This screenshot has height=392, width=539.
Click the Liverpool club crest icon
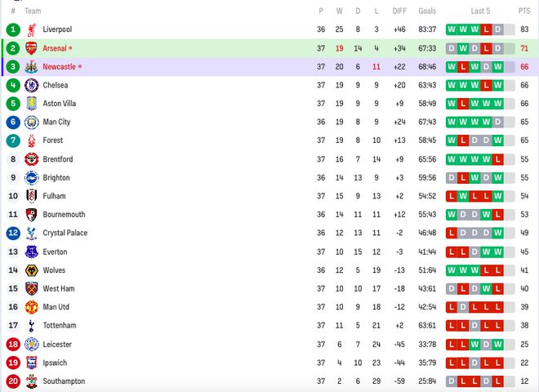(x=32, y=29)
